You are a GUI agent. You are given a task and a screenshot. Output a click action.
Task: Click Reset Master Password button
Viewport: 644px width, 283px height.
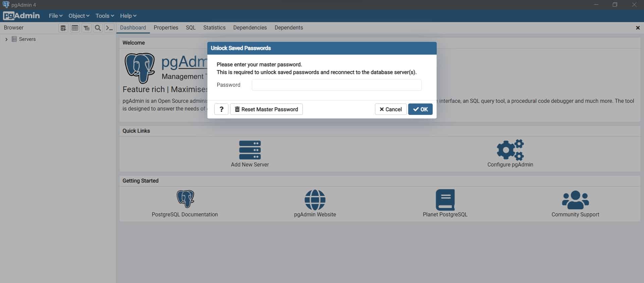tap(266, 109)
